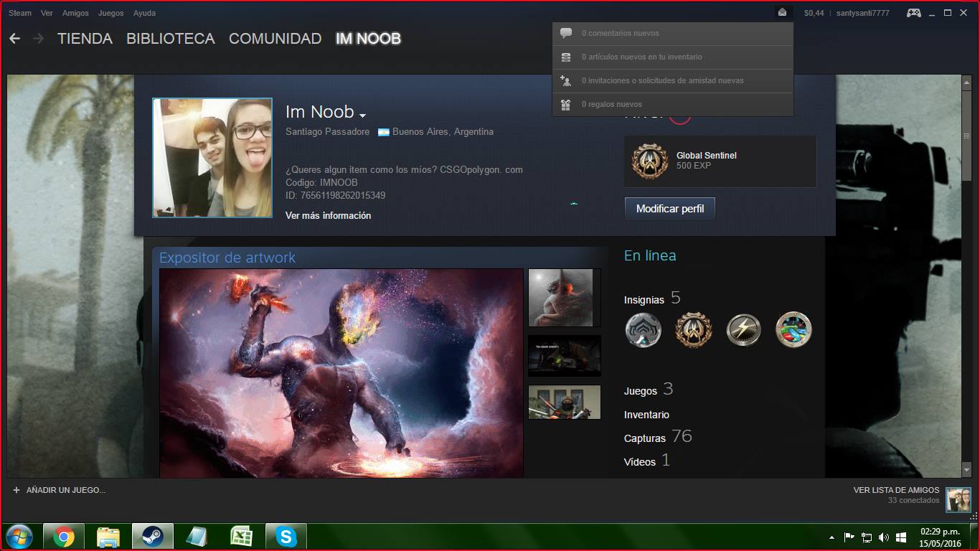Open the santysanti7777 account menu
The image size is (980, 551).
click(x=862, y=13)
